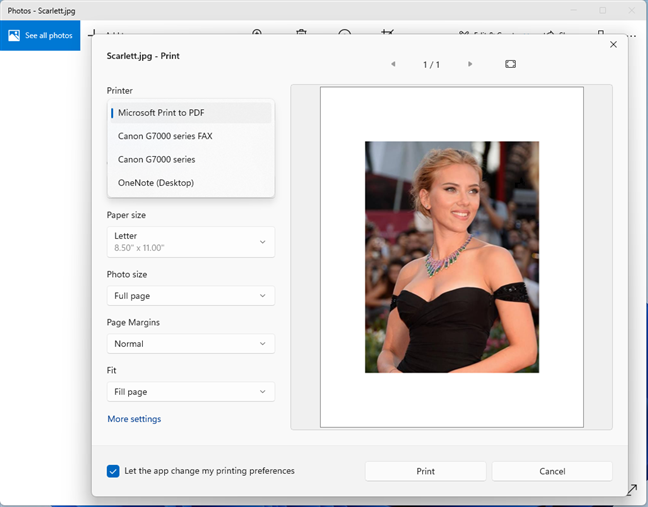
Task: Select Microsoft Print to PDF printer
Action: coord(190,113)
